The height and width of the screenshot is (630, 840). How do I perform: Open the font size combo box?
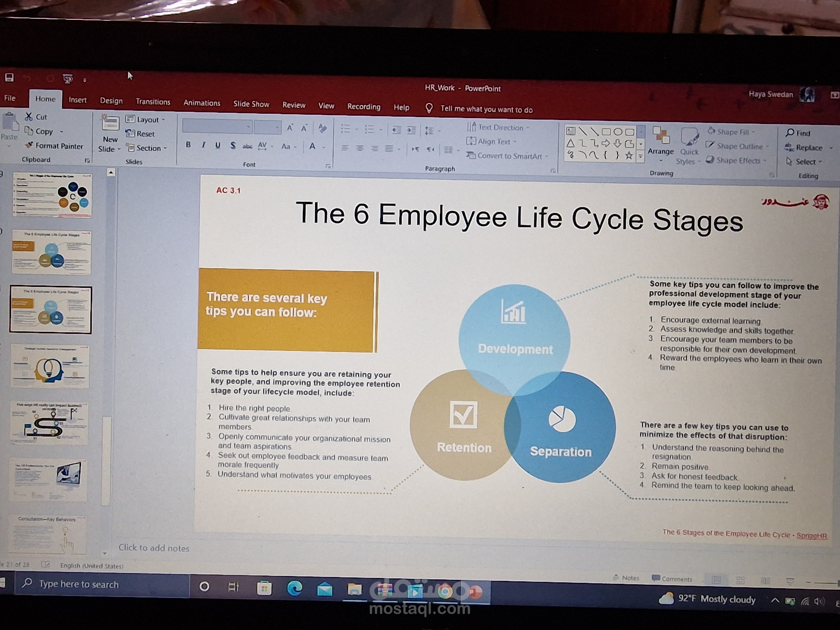coord(268,128)
